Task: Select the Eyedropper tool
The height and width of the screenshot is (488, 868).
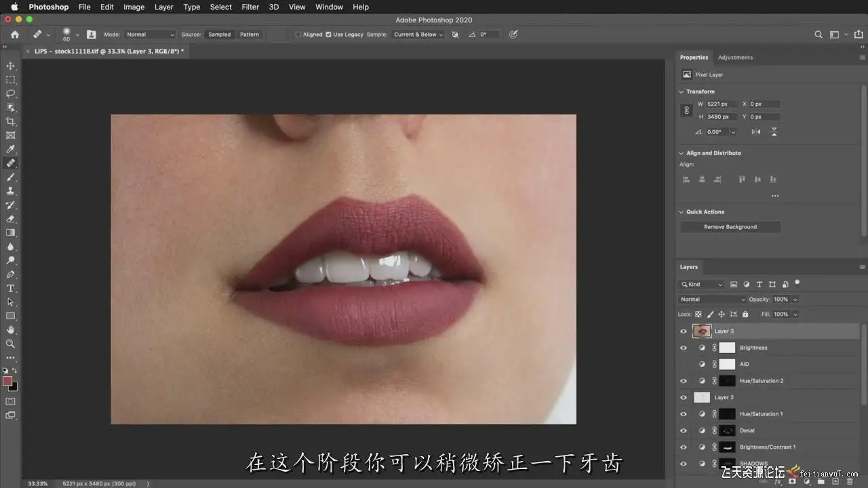Action: [11, 149]
